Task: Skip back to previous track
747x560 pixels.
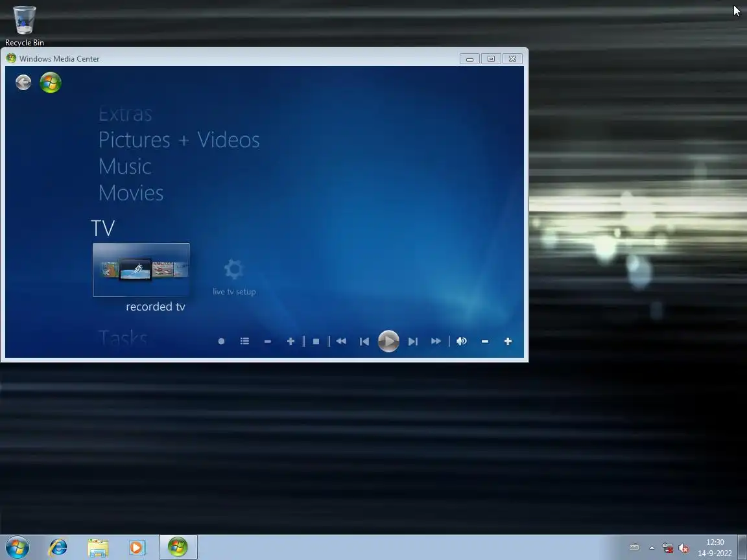Action: point(364,342)
